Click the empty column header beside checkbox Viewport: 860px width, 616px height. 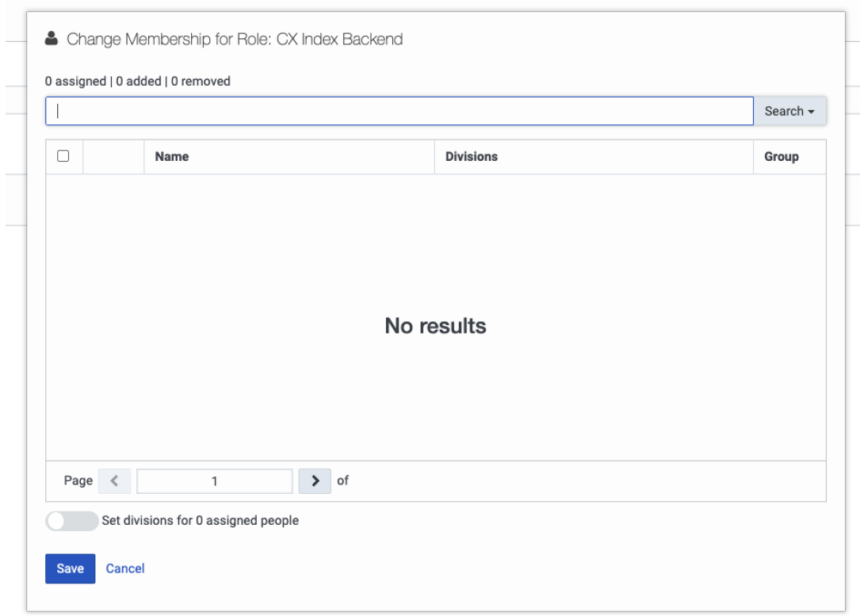click(113, 157)
